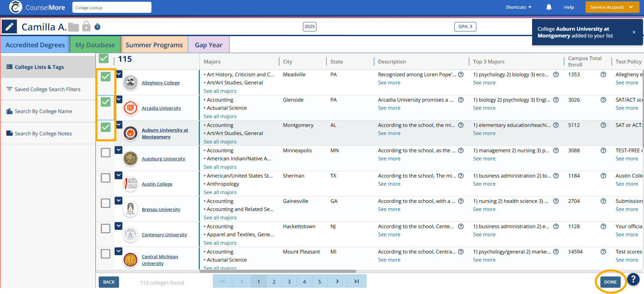Go to next page arrow

click(x=337, y=282)
